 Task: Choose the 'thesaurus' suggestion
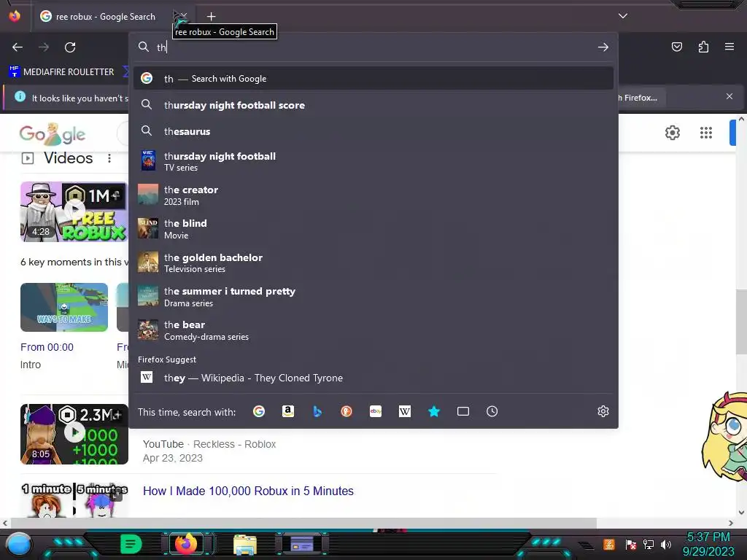click(373, 131)
